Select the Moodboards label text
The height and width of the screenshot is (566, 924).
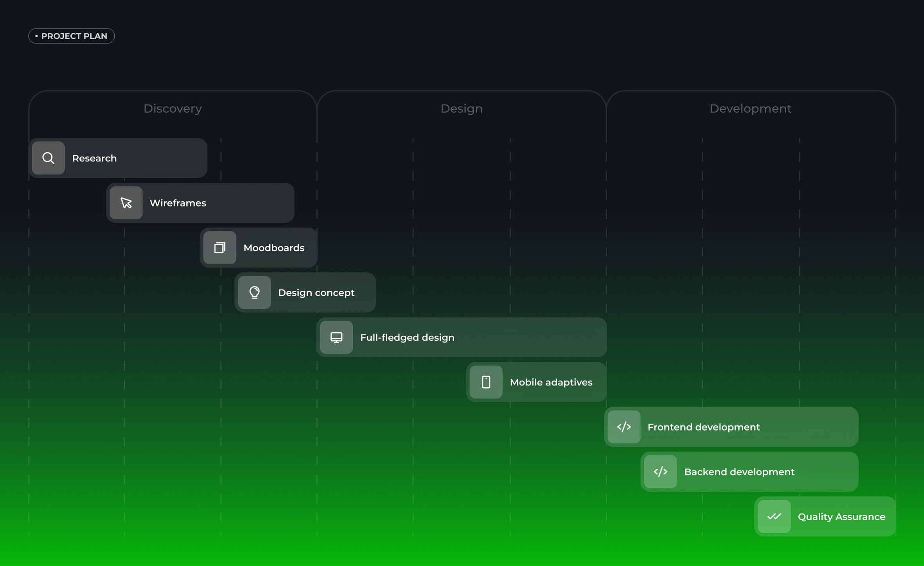tap(274, 248)
